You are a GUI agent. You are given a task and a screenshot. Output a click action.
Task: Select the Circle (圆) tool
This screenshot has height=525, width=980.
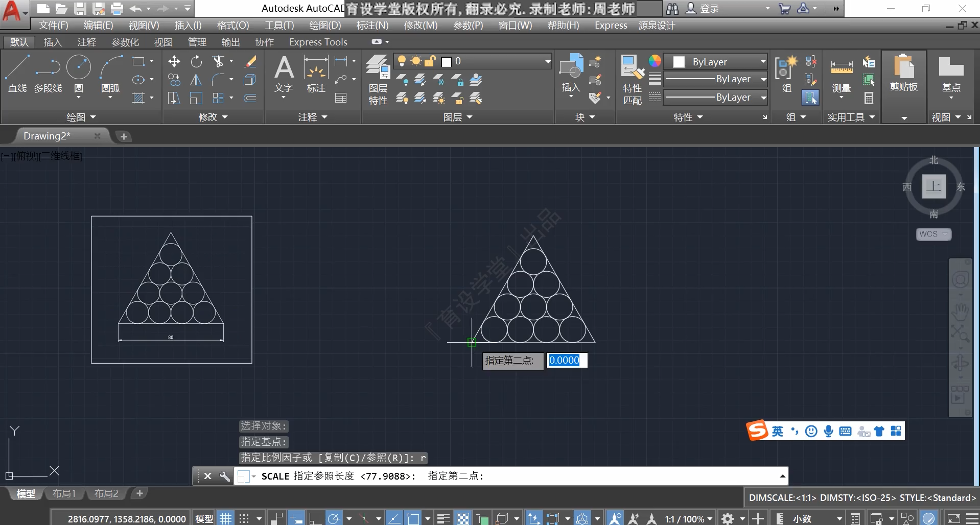pos(79,74)
